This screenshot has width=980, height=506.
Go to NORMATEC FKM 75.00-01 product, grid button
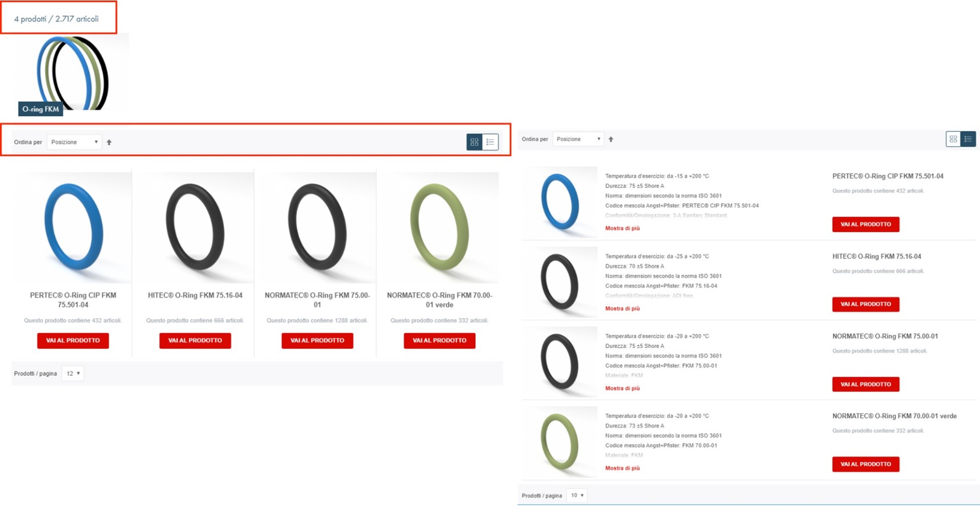point(317,341)
